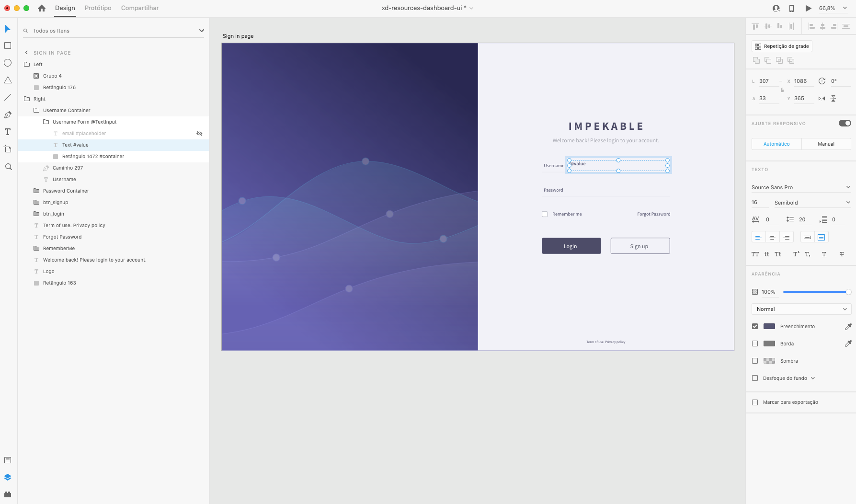Select Manual responsive mode

coord(826,144)
